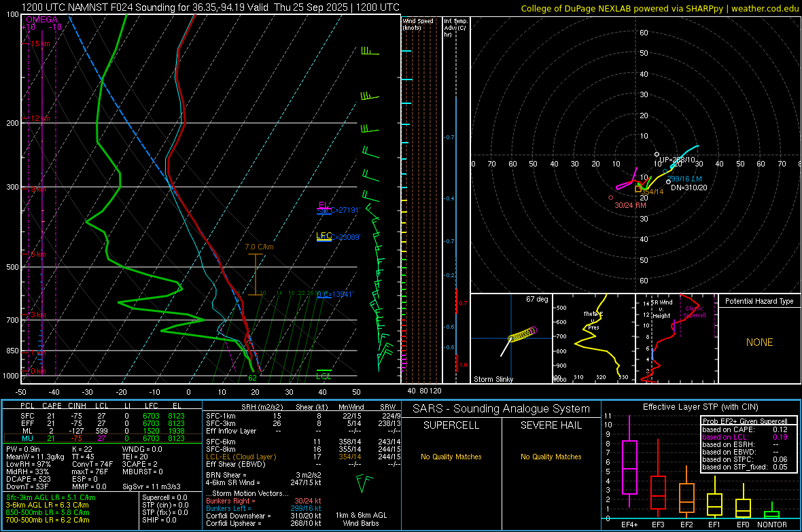Click the 67 deg slinky tilt value
802x532 pixels.
pos(537,299)
